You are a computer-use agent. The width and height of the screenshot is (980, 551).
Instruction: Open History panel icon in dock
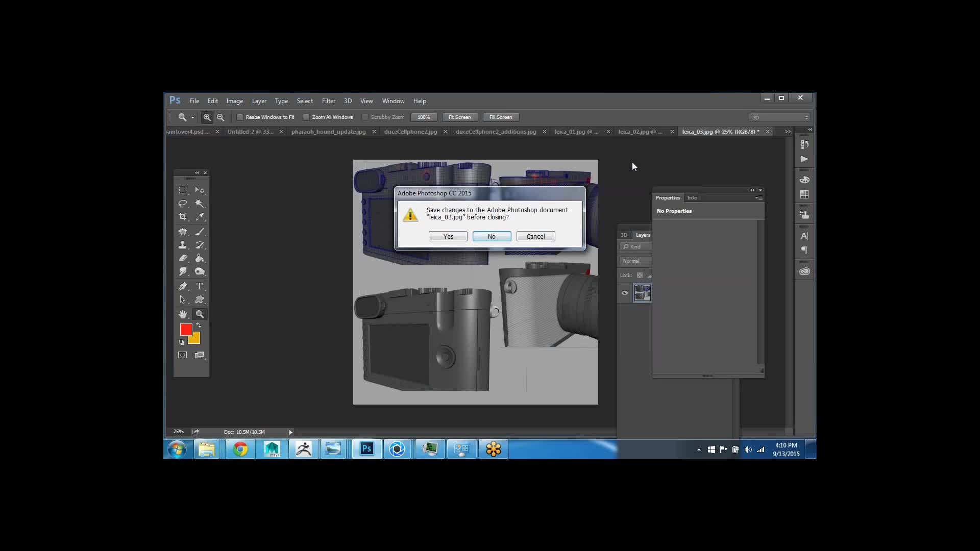click(x=804, y=145)
